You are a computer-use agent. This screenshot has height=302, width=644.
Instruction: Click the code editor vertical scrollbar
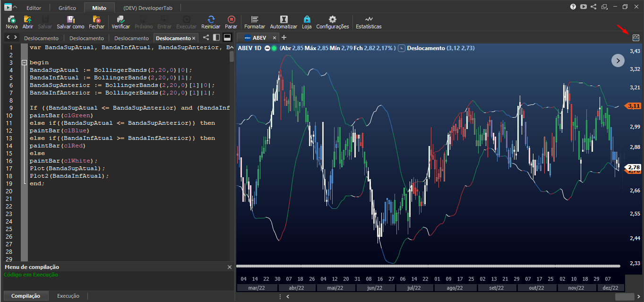[232, 57]
